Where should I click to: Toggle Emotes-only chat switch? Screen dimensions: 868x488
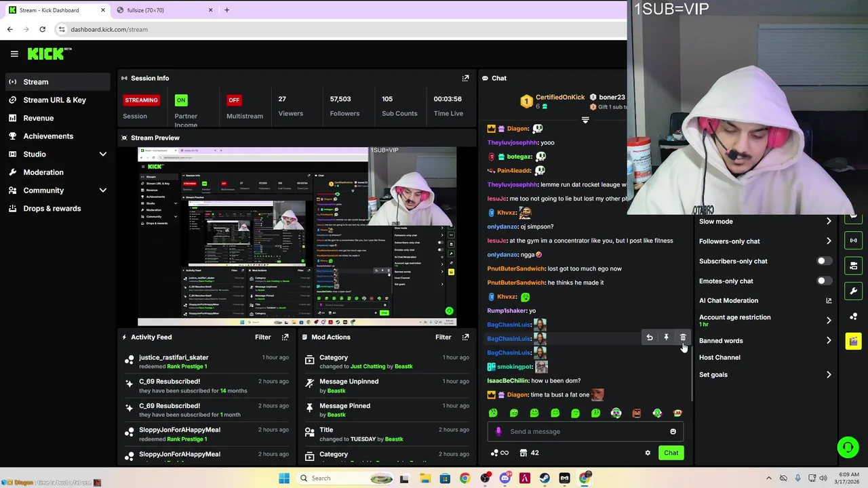823,281
